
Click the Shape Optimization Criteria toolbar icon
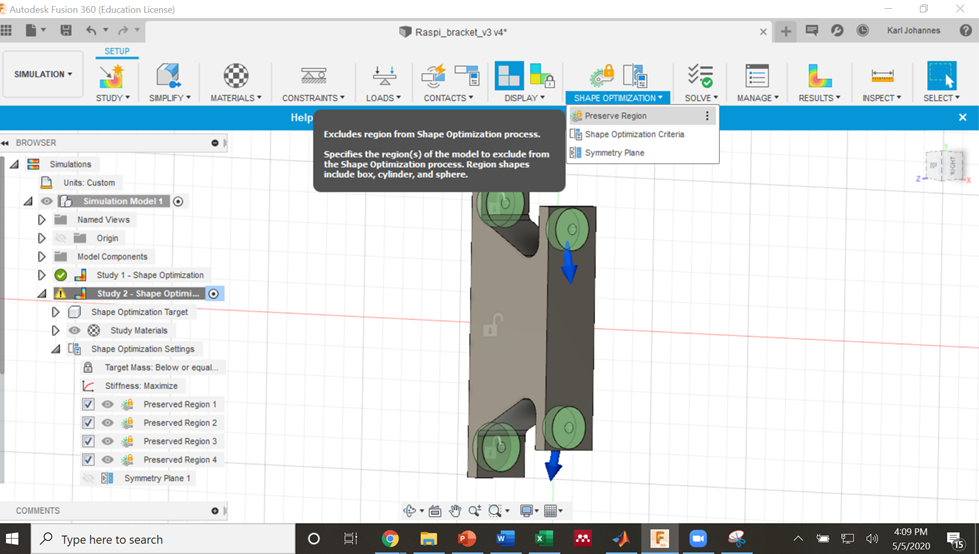(x=635, y=76)
